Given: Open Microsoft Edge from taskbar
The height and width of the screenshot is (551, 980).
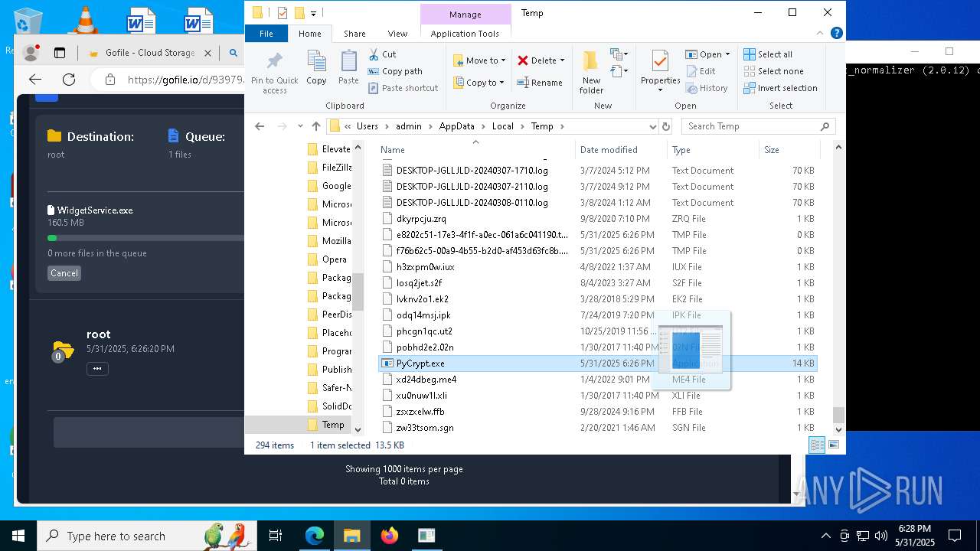Looking at the screenshot, I should pos(315,536).
